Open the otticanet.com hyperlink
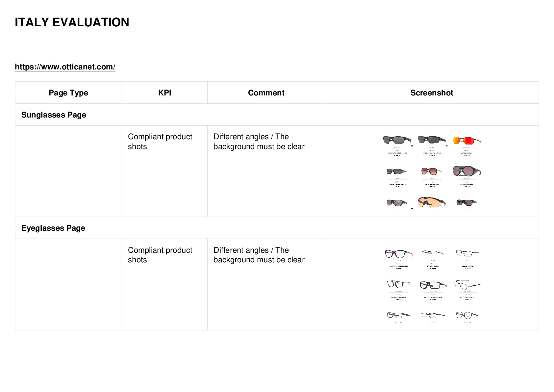This screenshot has height=392, width=554. point(65,67)
